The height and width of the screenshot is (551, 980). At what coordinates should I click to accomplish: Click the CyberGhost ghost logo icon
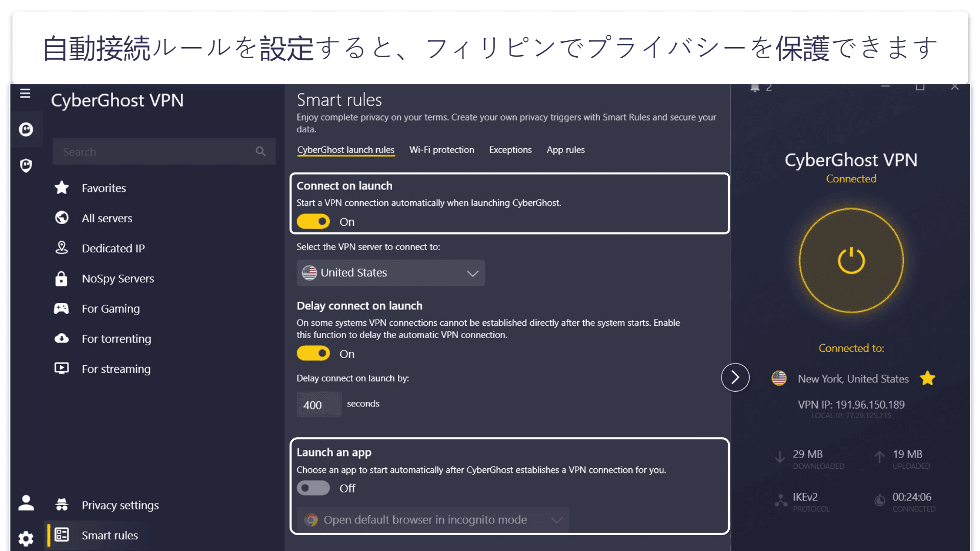pyautogui.click(x=26, y=129)
